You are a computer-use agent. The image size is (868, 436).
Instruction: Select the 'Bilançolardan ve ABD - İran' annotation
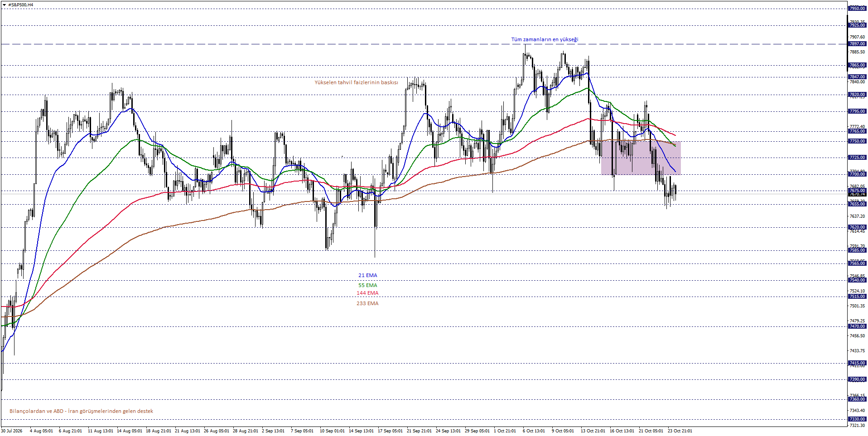click(x=81, y=411)
